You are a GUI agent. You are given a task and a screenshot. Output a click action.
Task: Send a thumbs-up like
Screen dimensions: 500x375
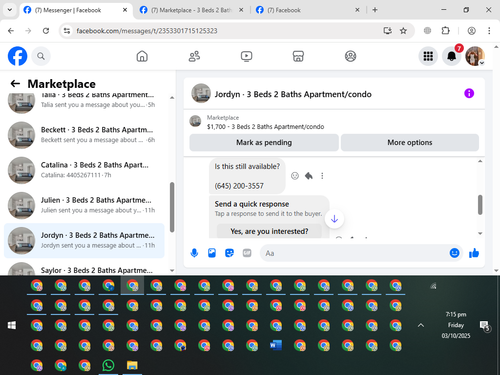point(474,253)
